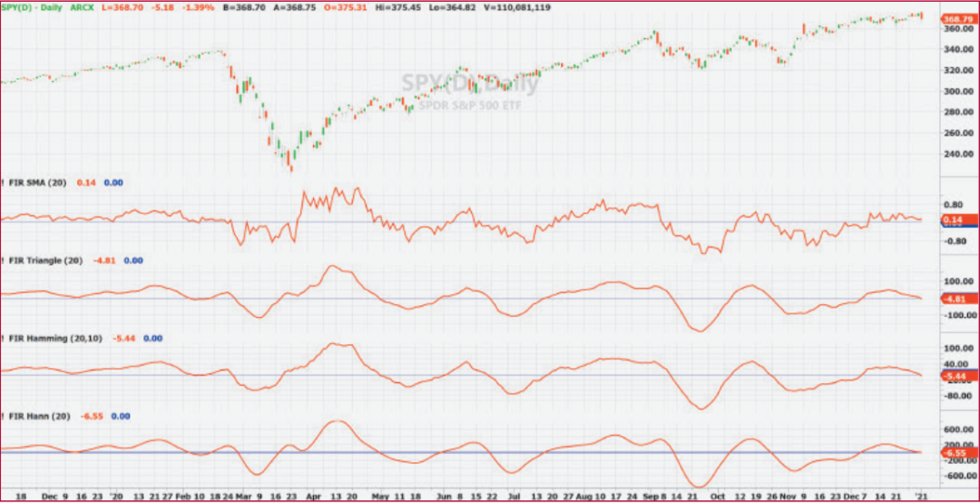Click the Oct label on the date axis
980x503 pixels.
pyautogui.click(x=717, y=497)
